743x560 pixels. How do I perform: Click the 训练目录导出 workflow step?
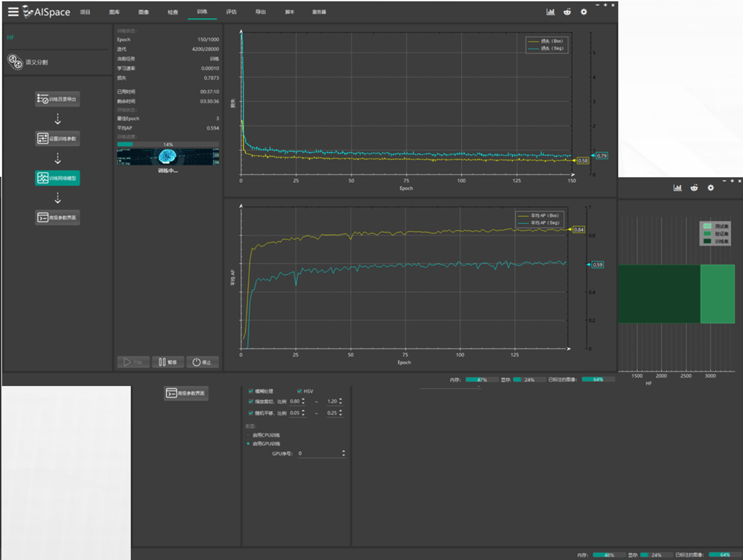pyautogui.click(x=57, y=99)
